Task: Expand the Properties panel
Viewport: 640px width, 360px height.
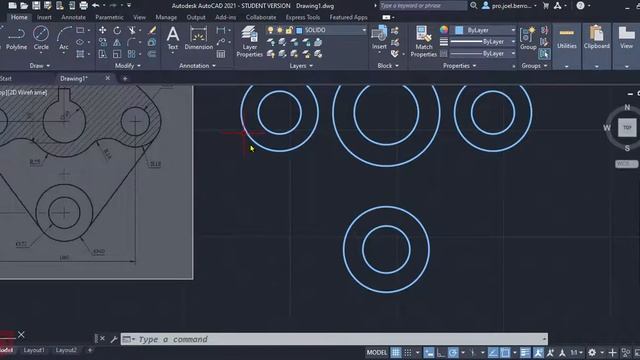Action: [x=460, y=65]
